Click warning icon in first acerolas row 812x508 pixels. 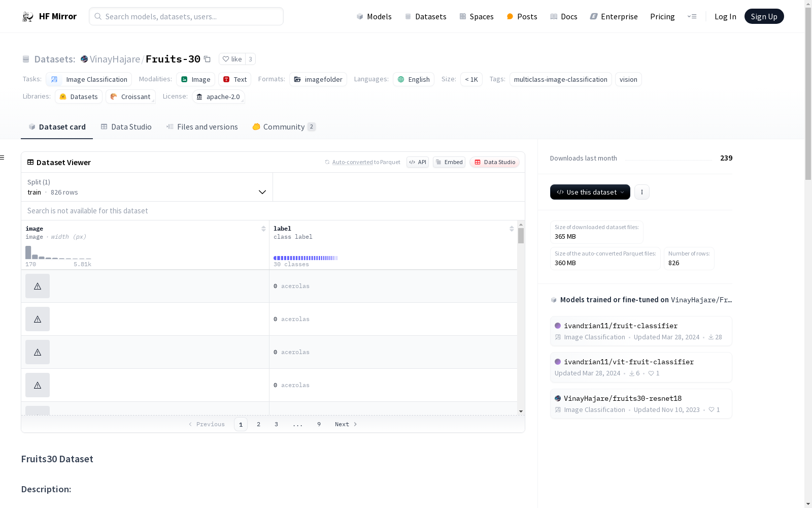[38, 286]
